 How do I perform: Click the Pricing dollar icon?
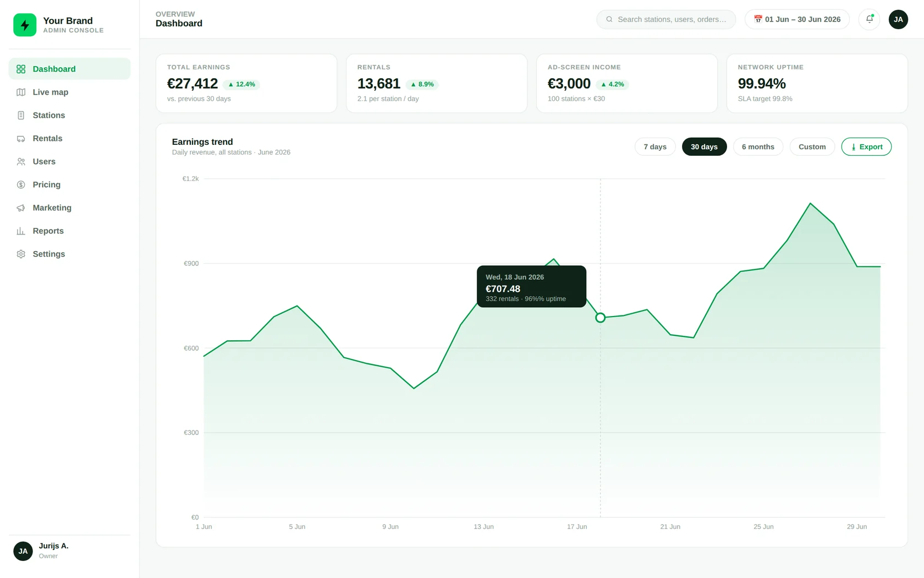21,184
